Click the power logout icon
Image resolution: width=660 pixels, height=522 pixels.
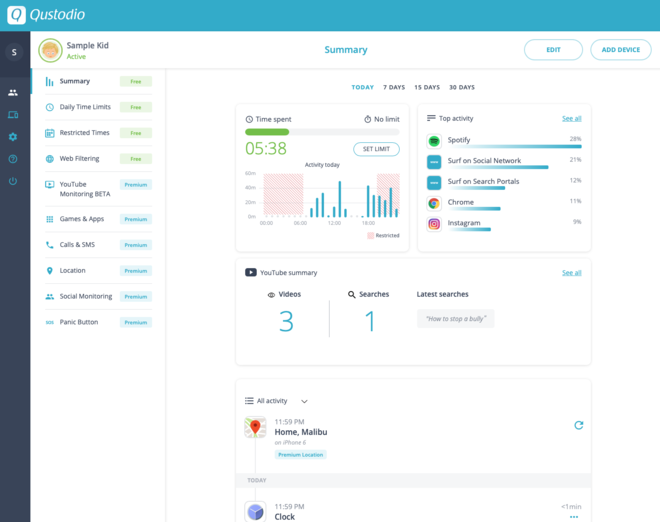click(13, 181)
